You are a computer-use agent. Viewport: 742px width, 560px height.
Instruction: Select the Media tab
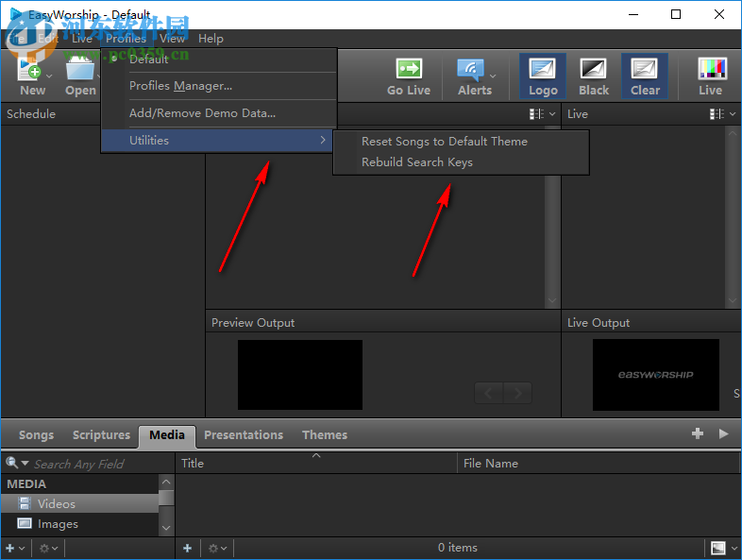click(167, 436)
